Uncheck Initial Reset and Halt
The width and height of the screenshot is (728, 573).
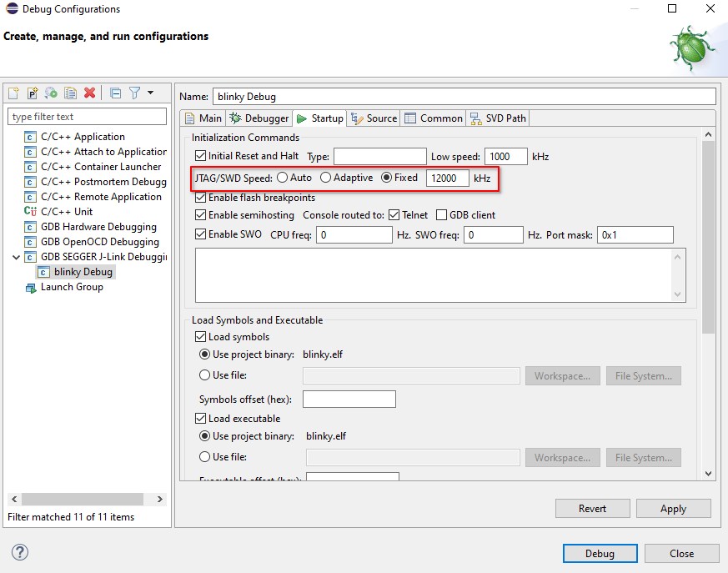click(200, 156)
